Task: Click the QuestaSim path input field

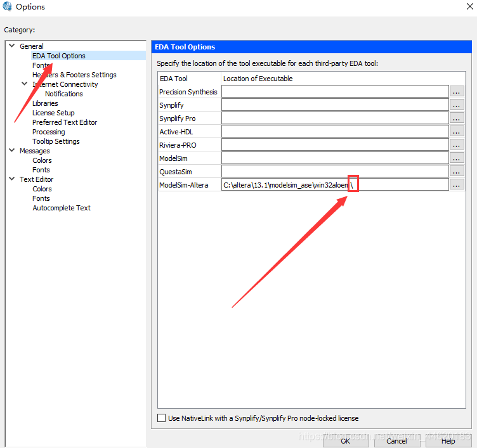Action: pyautogui.click(x=335, y=172)
